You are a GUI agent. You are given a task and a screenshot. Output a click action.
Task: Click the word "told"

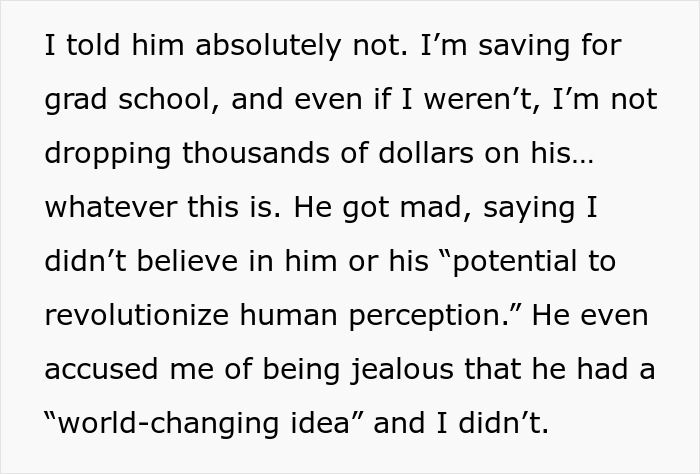pyautogui.click(x=93, y=46)
